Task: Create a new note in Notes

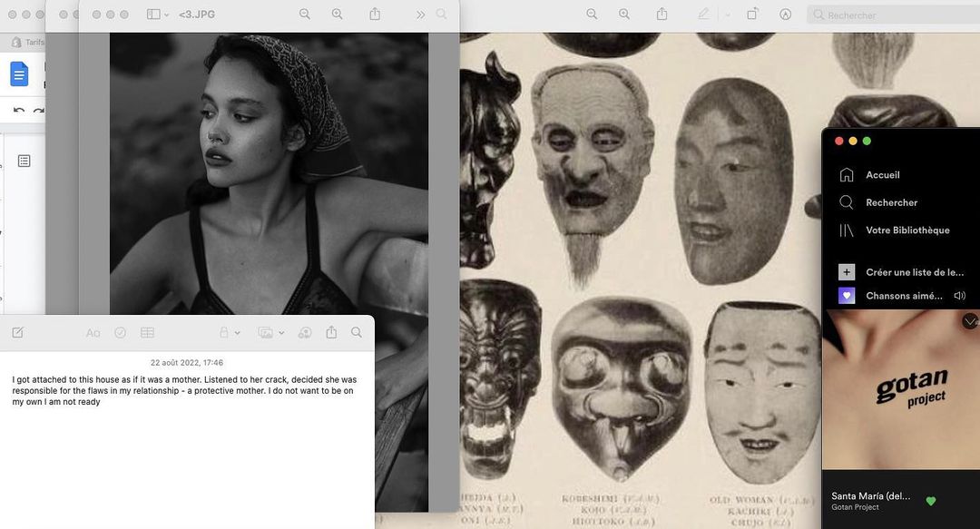Action: coord(17,333)
